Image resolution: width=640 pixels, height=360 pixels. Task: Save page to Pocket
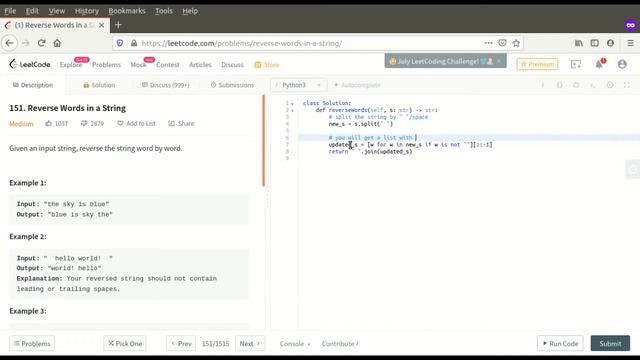click(502, 43)
